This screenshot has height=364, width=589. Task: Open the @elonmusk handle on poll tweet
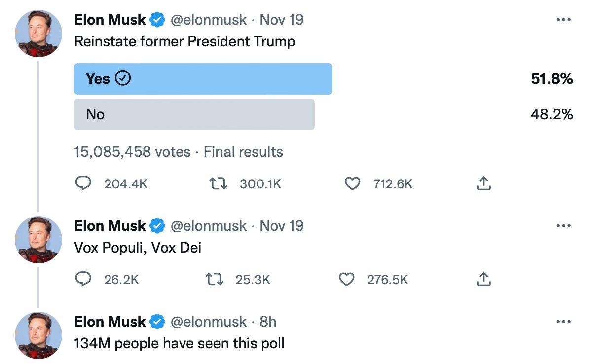click(208, 20)
